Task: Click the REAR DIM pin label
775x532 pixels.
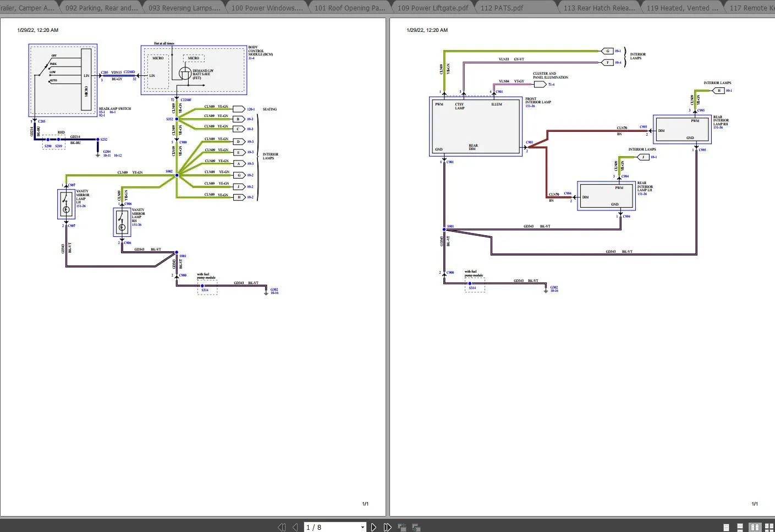Action: [x=473, y=147]
